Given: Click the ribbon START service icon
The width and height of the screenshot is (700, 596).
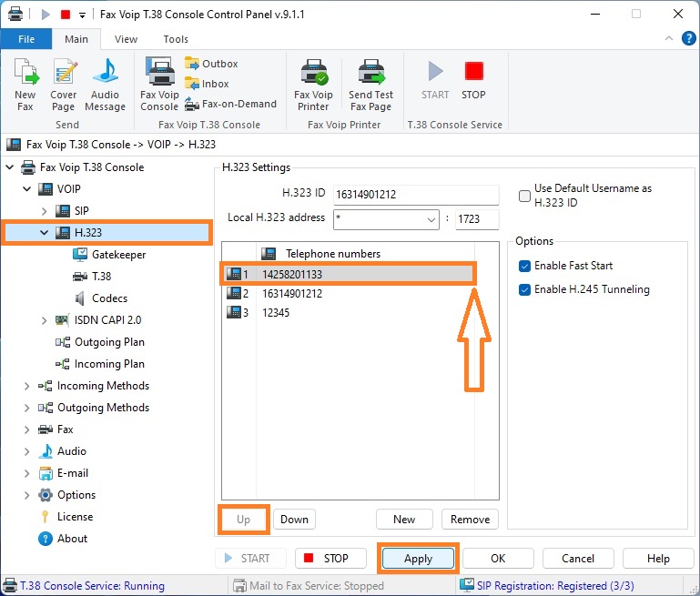Looking at the screenshot, I should point(435,80).
